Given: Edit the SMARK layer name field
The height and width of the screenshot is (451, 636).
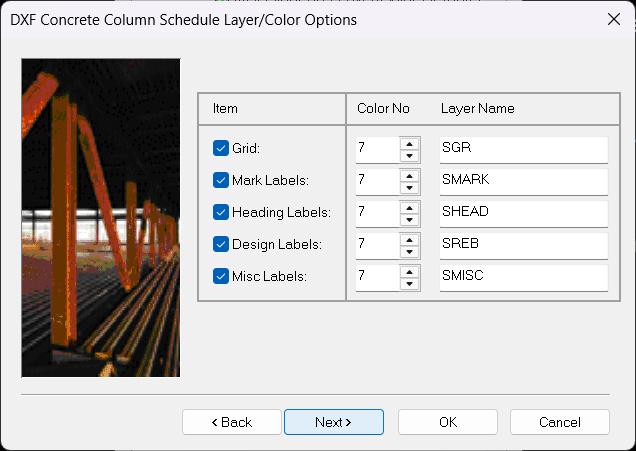Looking at the screenshot, I should 523,181.
